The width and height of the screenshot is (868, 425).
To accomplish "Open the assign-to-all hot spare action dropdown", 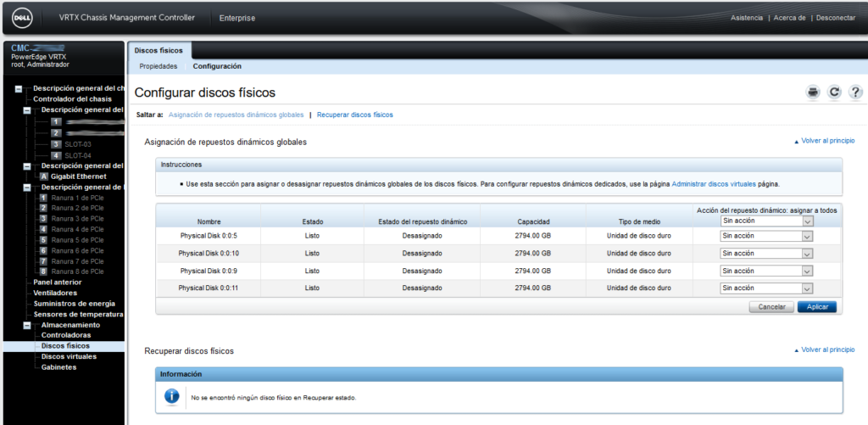I will (x=766, y=221).
